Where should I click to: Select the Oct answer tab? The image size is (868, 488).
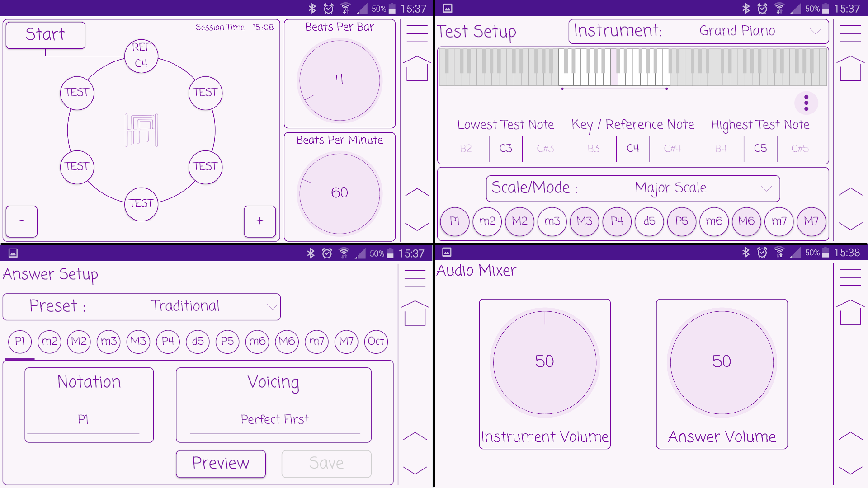click(x=376, y=341)
